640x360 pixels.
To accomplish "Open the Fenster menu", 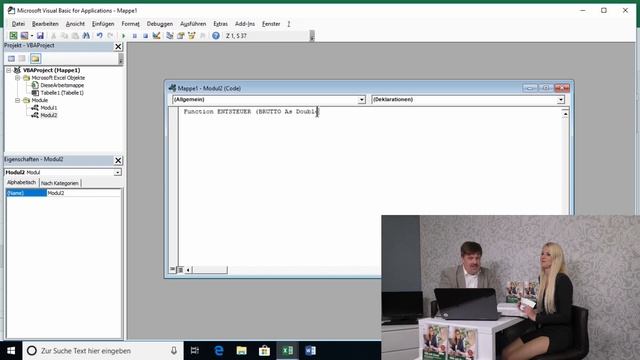I will [x=271, y=24].
